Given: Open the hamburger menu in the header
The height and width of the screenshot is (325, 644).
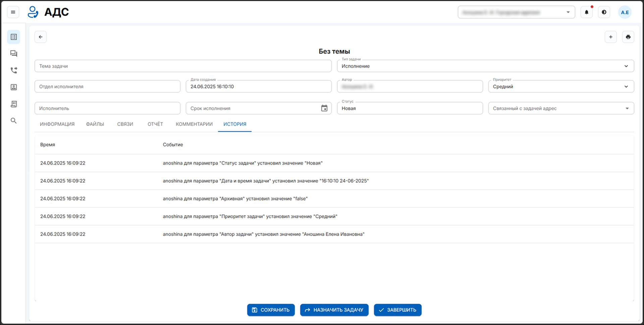Looking at the screenshot, I should [x=13, y=12].
